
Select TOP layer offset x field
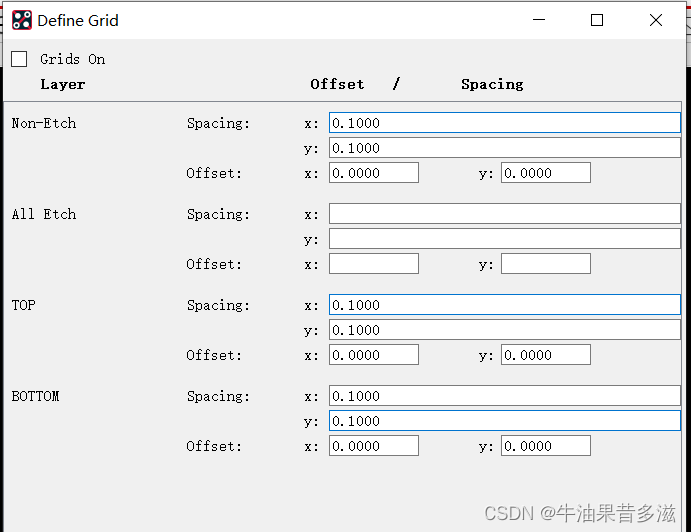coord(373,355)
